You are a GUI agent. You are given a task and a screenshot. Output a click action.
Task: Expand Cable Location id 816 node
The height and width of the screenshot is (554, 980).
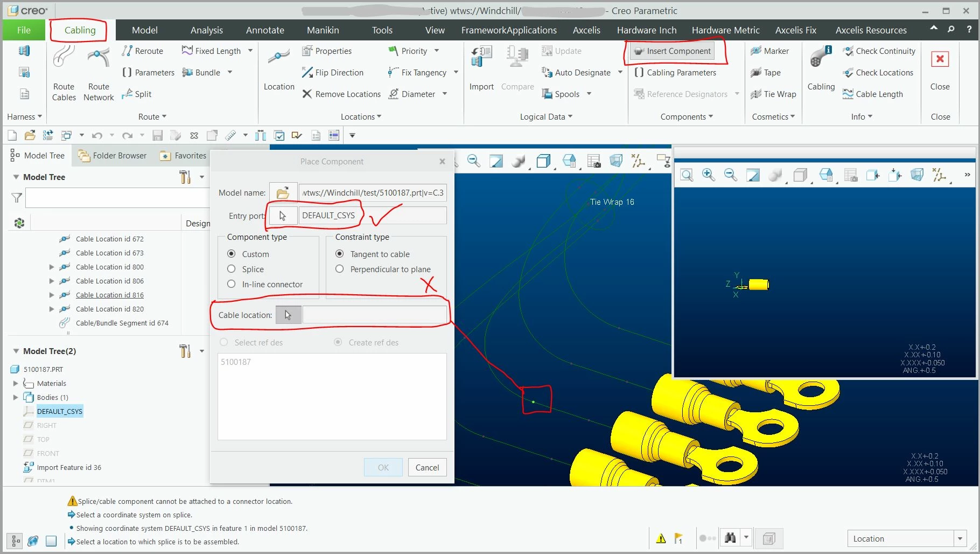(52, 295)
